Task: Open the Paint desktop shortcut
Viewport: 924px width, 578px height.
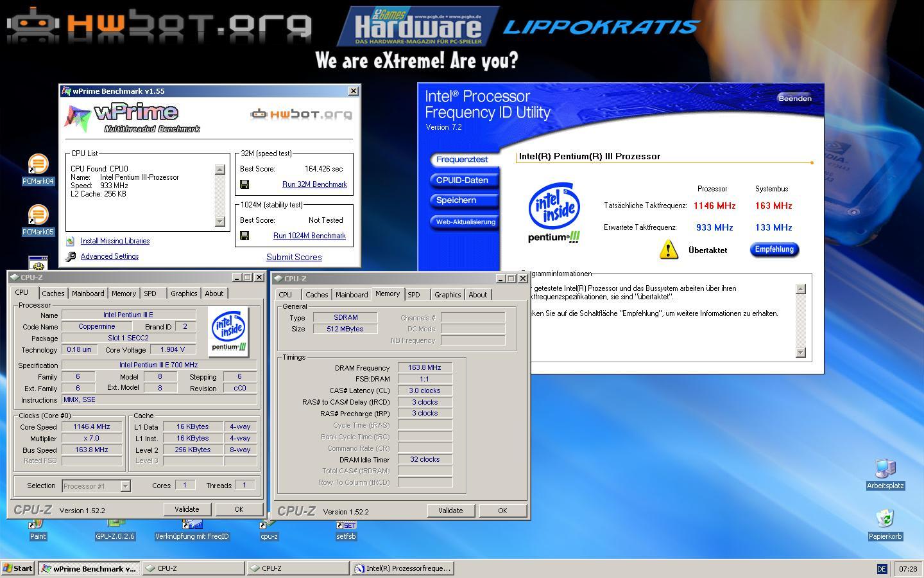Action: coord(38,530)
